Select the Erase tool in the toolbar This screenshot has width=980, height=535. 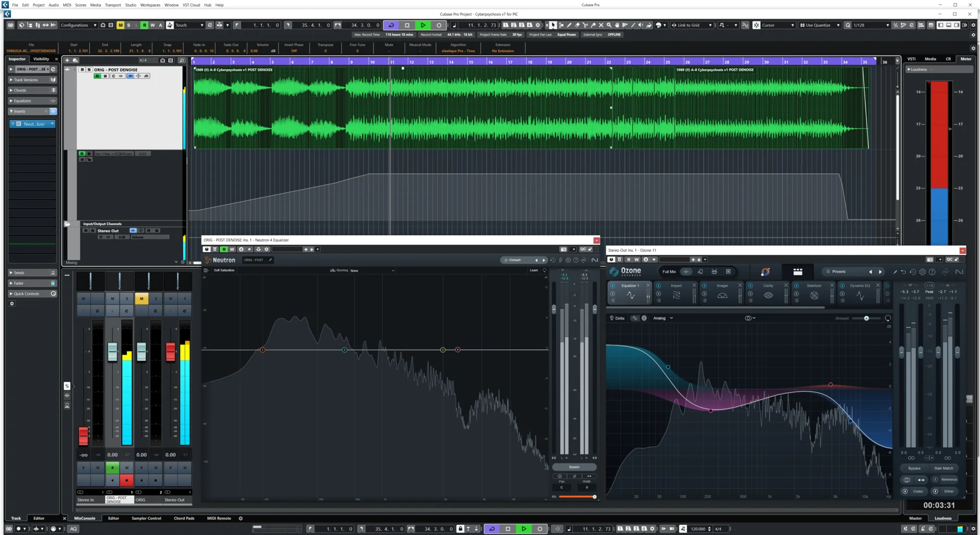tap(577, 25)
